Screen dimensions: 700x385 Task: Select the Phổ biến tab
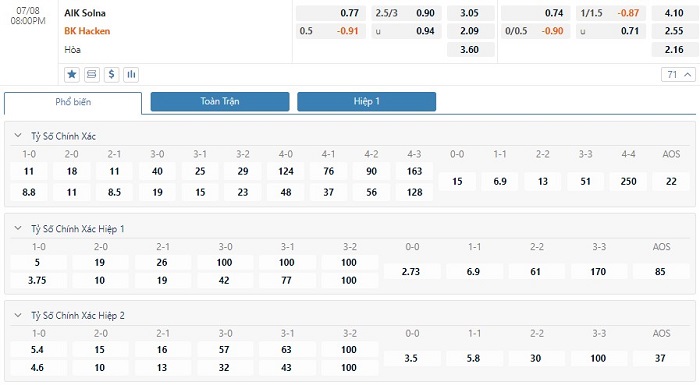click(x=73, y=102)
